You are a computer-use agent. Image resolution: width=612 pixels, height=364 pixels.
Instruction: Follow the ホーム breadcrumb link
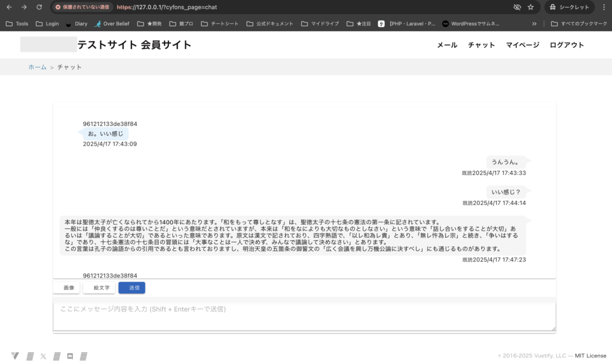click(x=37, y=67)
